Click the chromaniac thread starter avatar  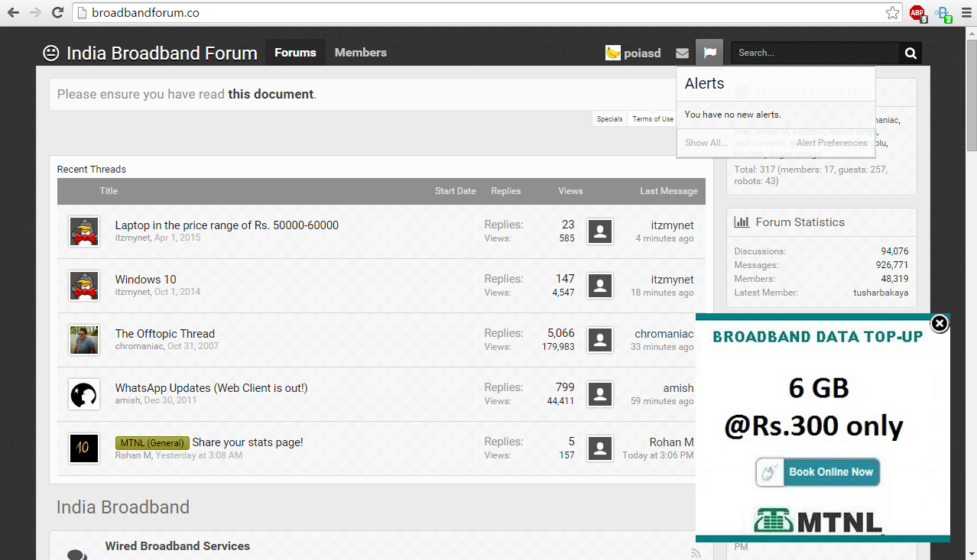coord(84,340)
